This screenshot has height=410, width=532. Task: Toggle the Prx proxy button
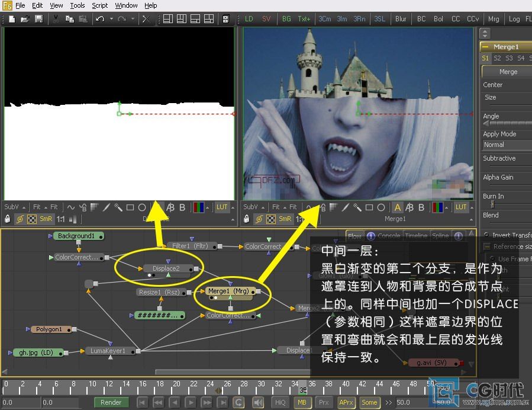(x=324, y=402)
